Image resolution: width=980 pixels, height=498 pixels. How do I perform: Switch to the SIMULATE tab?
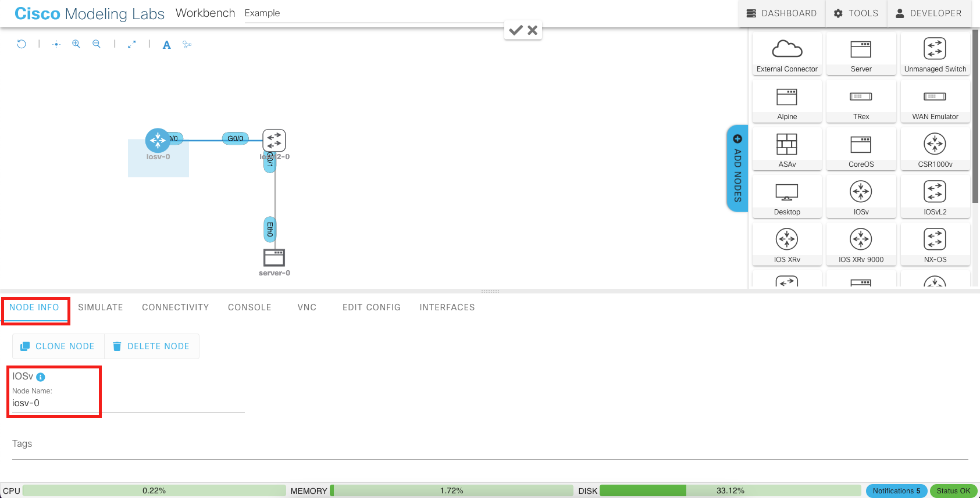tap(101, 307)
